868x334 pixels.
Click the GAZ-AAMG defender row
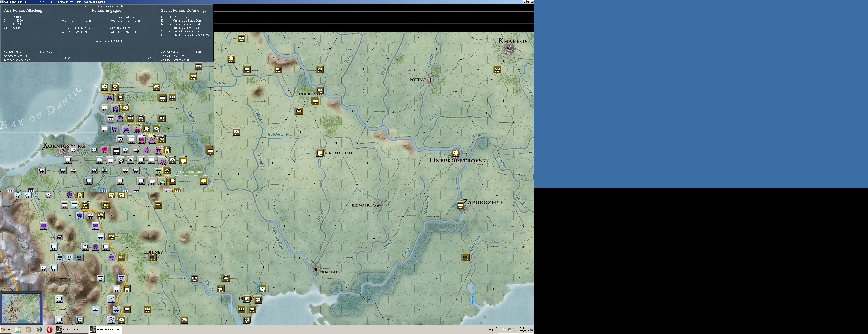[174, 17]
